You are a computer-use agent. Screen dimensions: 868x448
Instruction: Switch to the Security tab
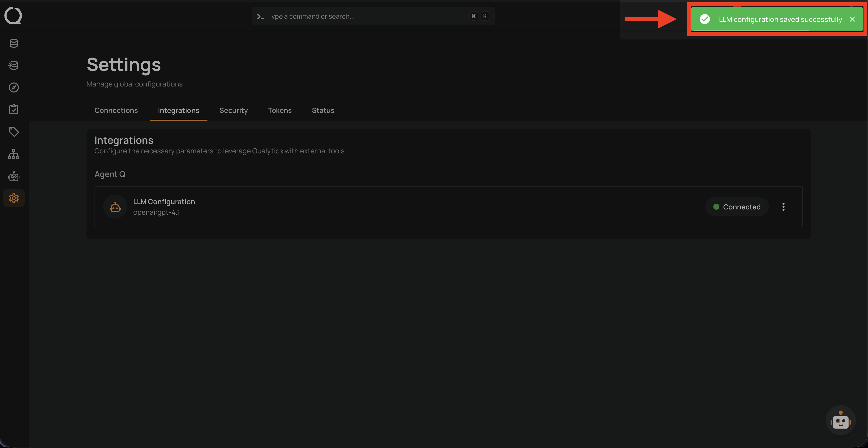234,110
